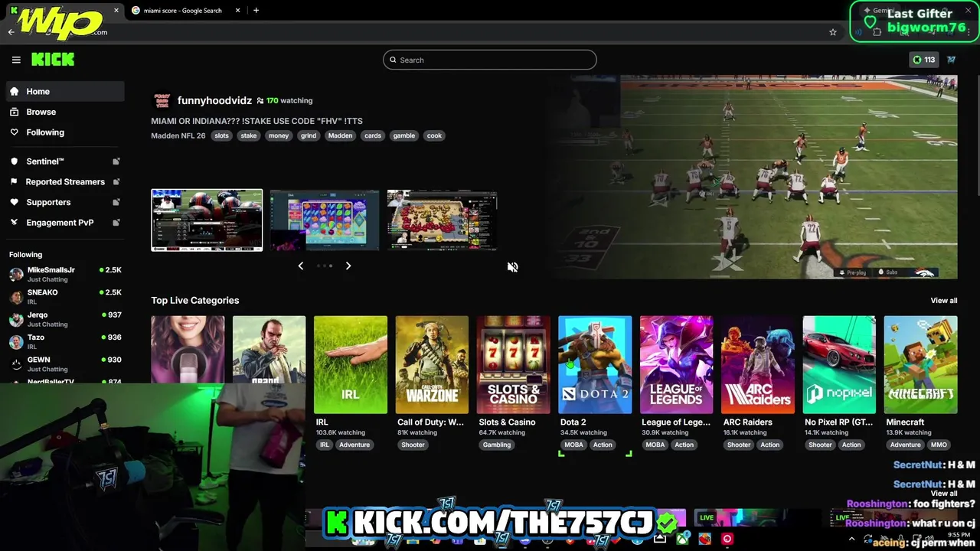The height and width of the screenshot is (551, 980).
Task: Go to the previous featured stream
Action: point(301,266)
